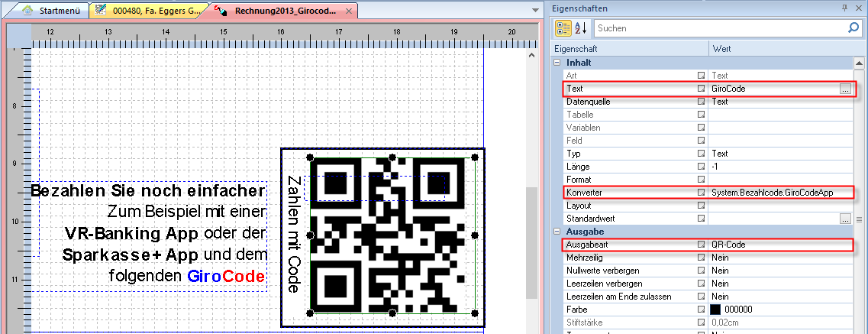Click the red and blue GiroCode word

(x=226, y=275)
